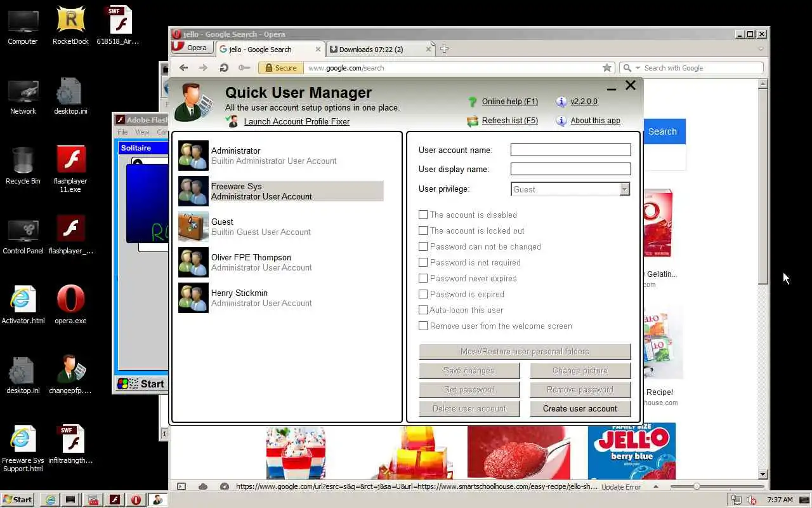This screenshot has width=812, height=508.
Task: Click Move/Restore user personal folders button
Action: (x=525, y=352)
